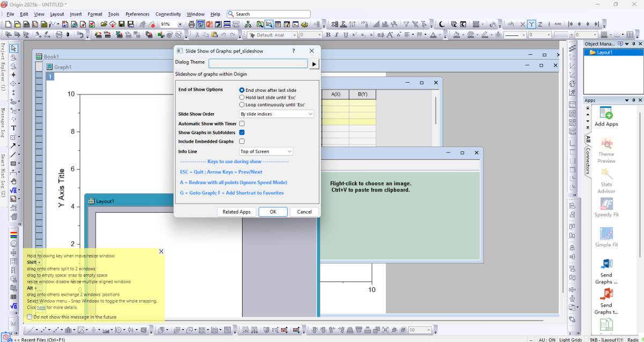The image size is (644, 342).
Task: Open the Slide Show Order dropdown
Action: pyautogui.click(x=276, y=114)
